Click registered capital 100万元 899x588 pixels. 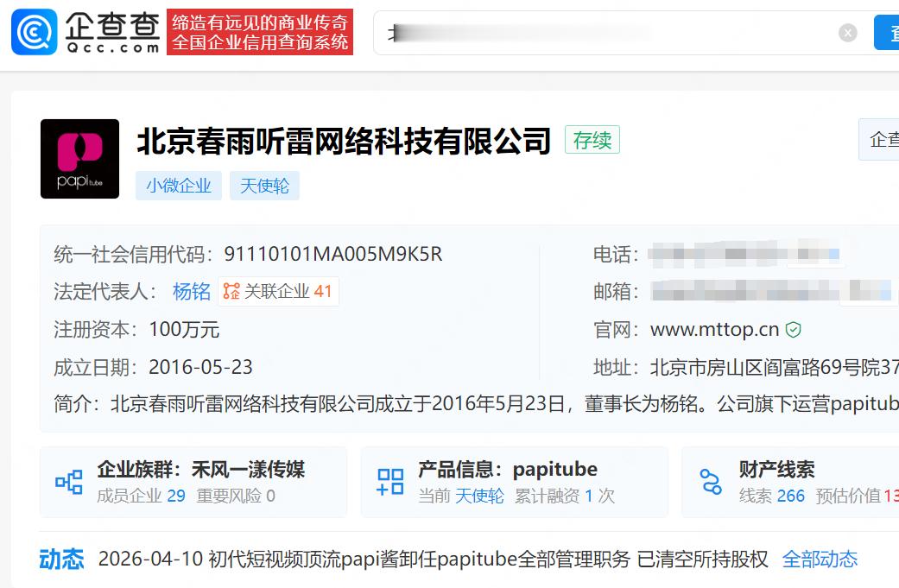coord(184,330)
